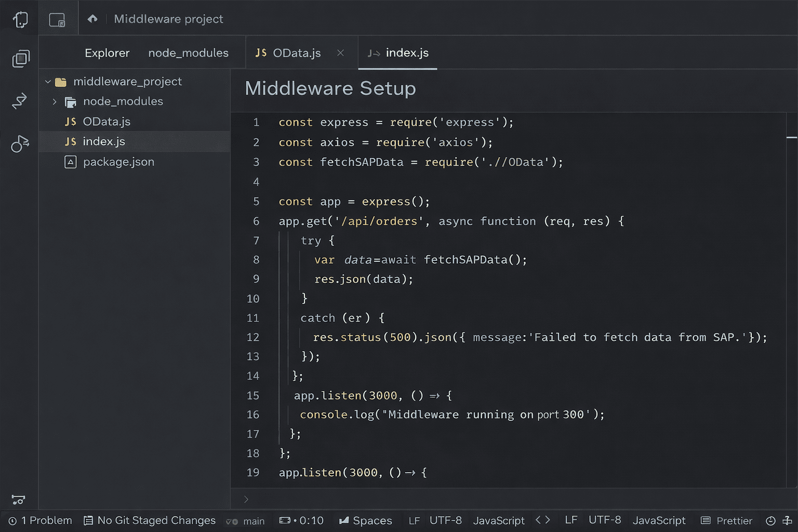Image resolution: width=798 pixels, height=532 pixels.
Task: Click the Prettier status bar item
Action: 727,521
